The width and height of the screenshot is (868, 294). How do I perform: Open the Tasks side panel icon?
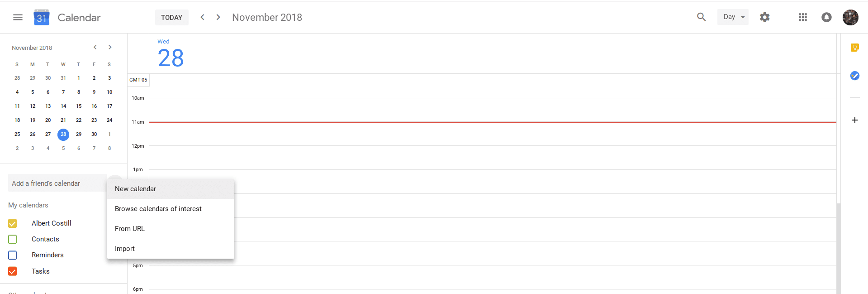[854, 76]
